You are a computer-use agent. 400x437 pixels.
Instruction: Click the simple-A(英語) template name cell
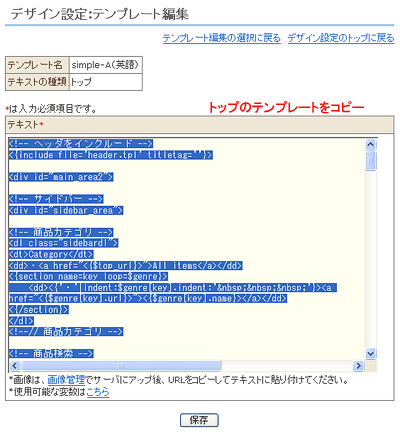106,65
